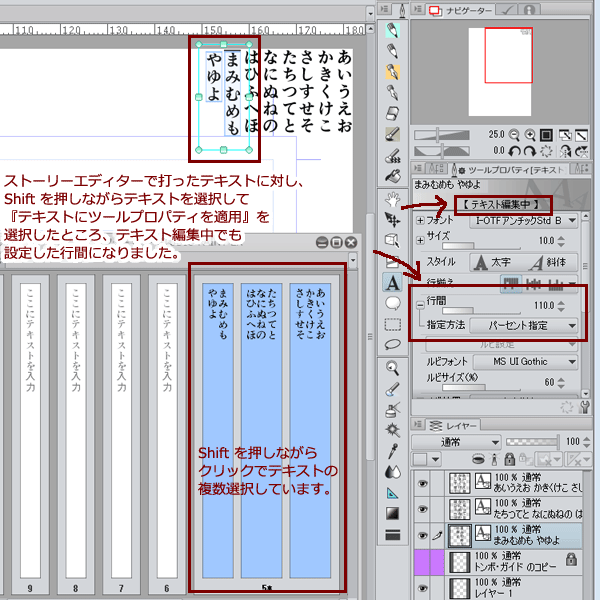Increase the 行間 110.0 stepper
The image size is (600, 600).
tap(561, 303)
